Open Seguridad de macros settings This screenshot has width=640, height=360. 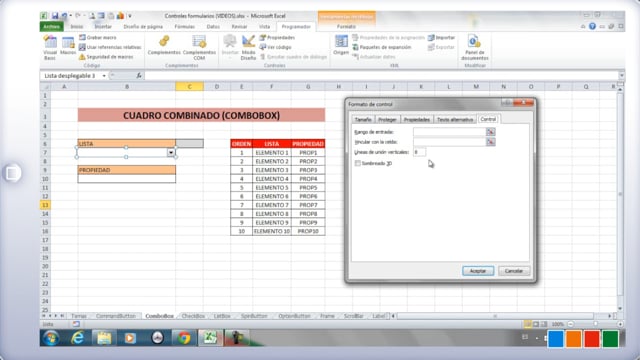coord(106,57)
